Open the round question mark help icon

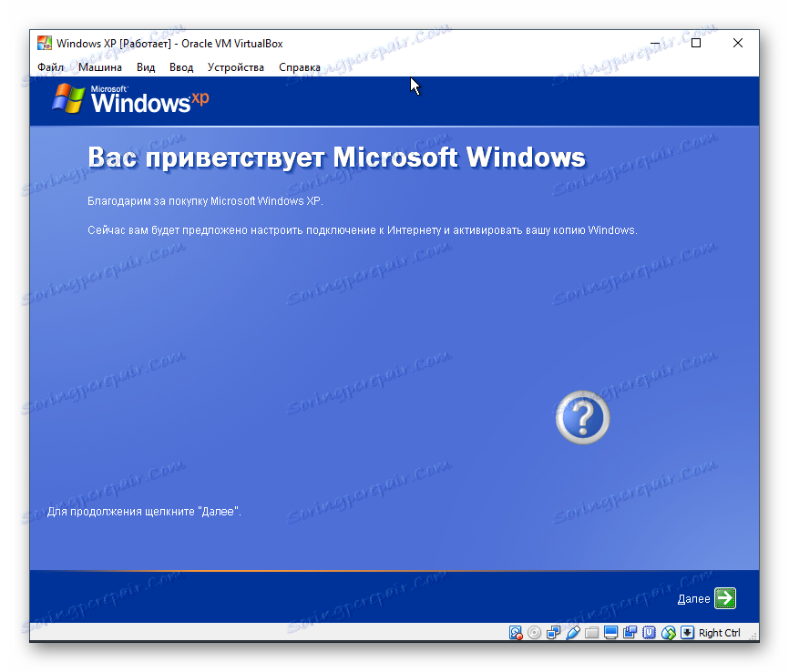tap(583, 417)
